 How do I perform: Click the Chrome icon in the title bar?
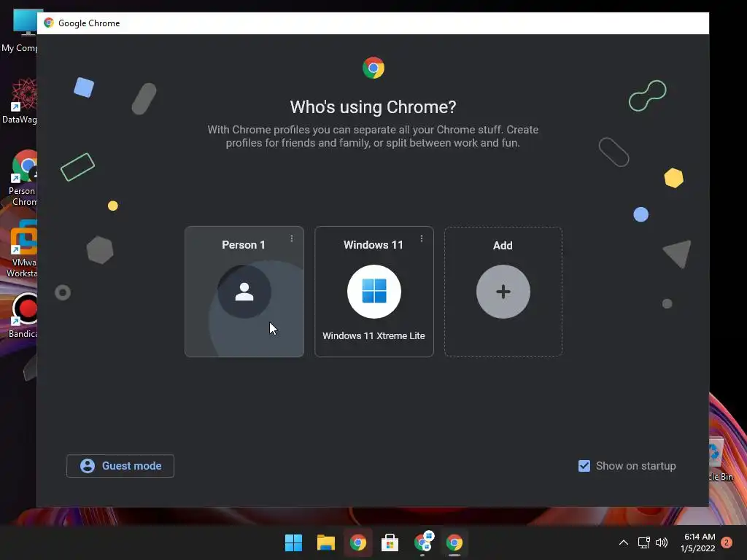(x=49, y=23)
